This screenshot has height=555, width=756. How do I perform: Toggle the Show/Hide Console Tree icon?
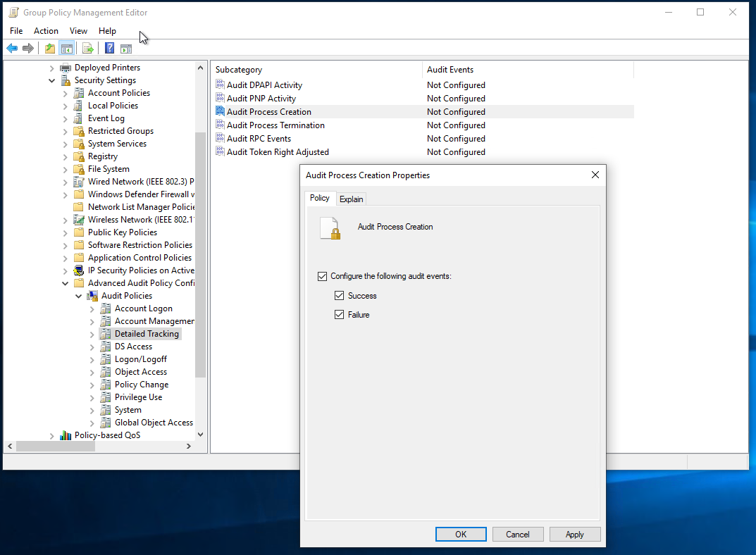tap(67, 49)
